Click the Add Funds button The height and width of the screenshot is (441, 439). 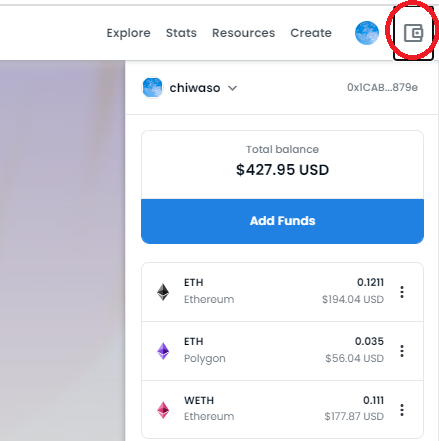(x=282, y=221)
